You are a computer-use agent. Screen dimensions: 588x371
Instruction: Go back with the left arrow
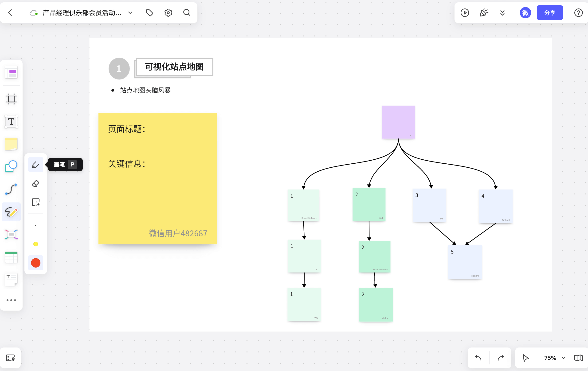(10, 13)
